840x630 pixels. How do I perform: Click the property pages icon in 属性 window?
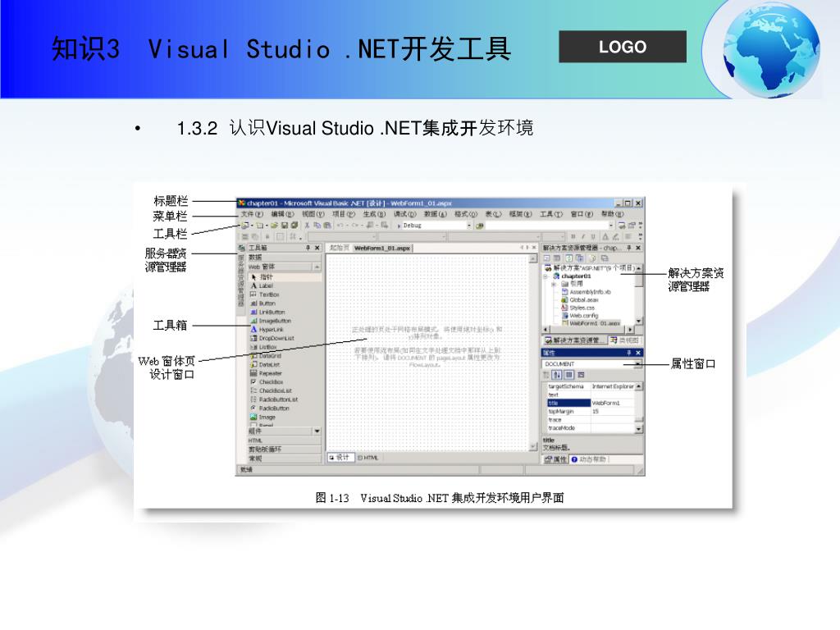pos(582,375)
